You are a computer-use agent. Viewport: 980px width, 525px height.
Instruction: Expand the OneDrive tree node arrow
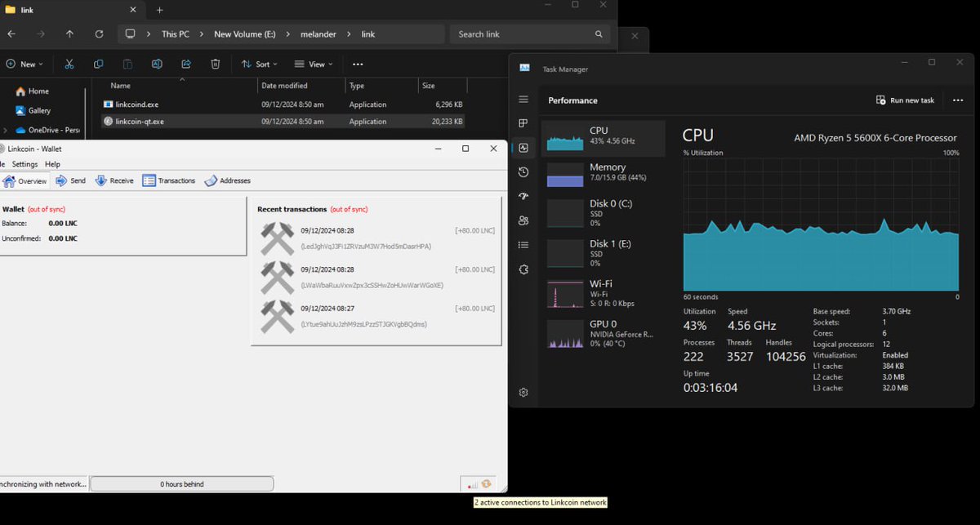click(6, 129)
